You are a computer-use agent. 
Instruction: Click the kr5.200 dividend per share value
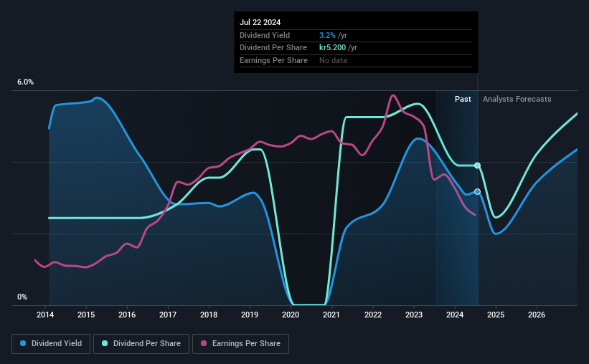tap(332, 48)
